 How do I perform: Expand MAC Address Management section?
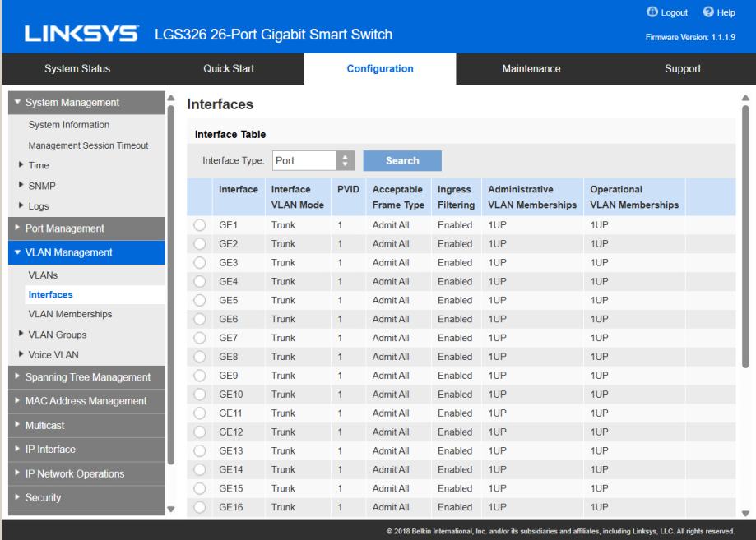[86, 401]
